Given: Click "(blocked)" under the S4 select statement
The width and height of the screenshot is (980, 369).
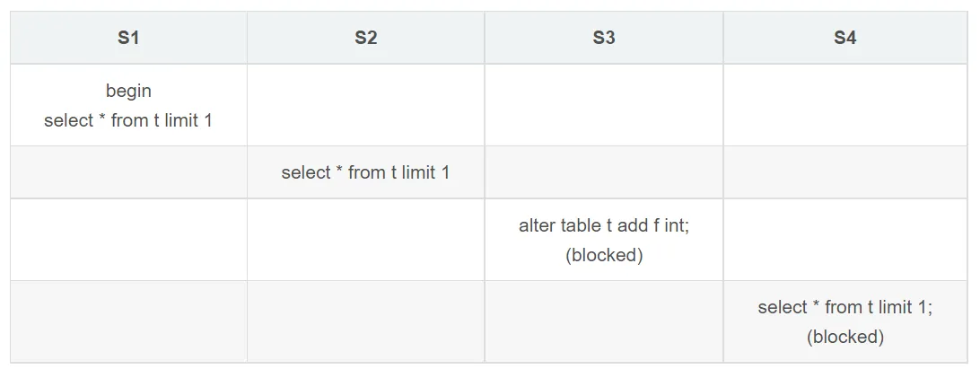Looking at the screenshot, I should tap(844, 337).
